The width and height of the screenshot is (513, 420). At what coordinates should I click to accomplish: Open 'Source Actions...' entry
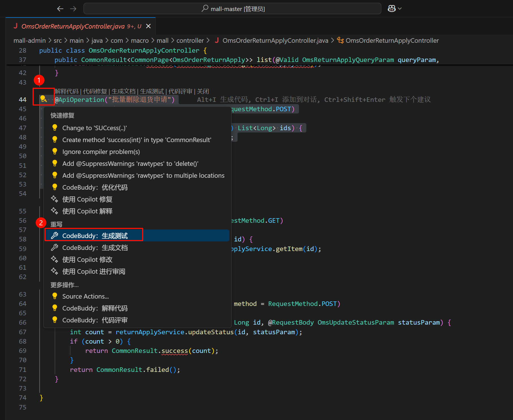85,296
